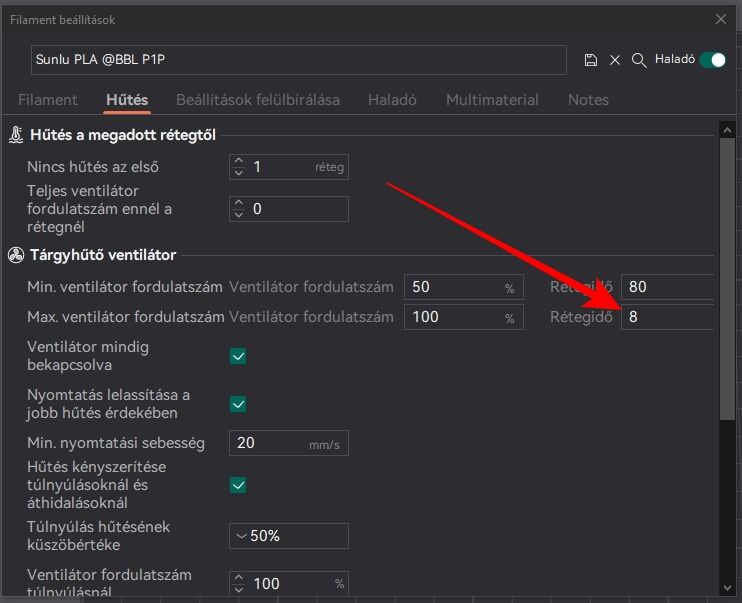The image size is (742, 603).
Task: Click the fan icon beside Tárgyhűtő ventilátor
Action: click(16, 255)
